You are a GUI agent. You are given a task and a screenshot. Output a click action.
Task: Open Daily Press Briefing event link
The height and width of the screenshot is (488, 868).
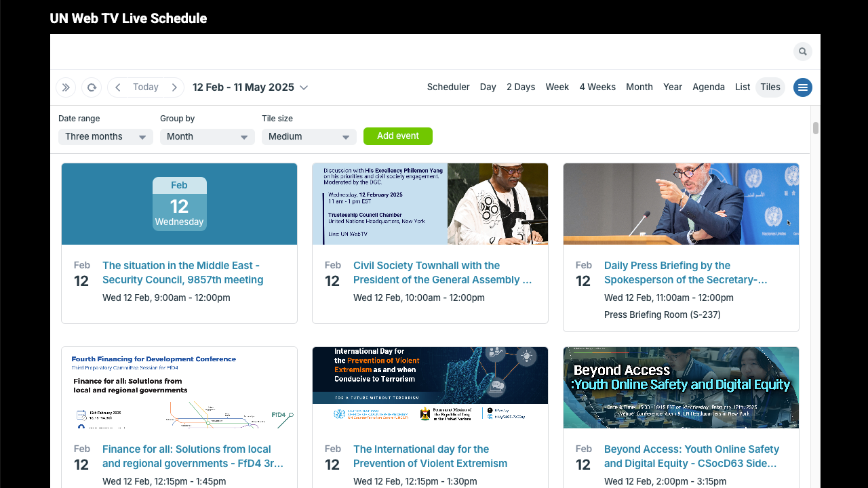coord(686,272)
